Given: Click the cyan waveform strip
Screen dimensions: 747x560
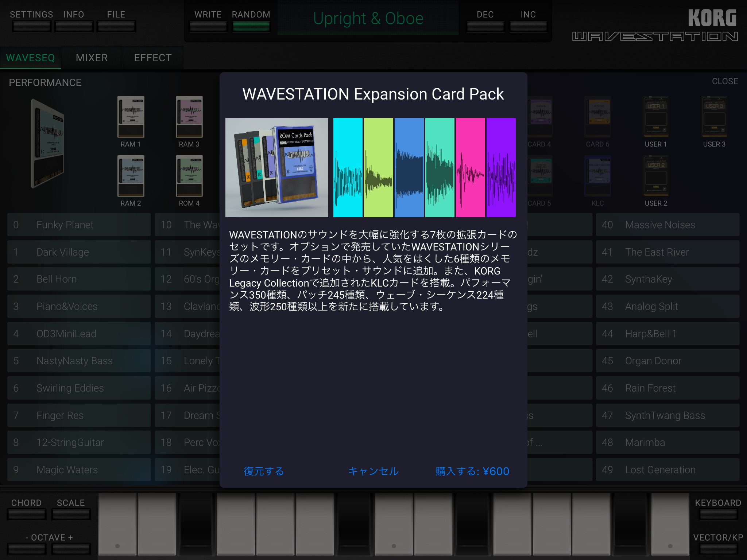Looking at the screenshot, I should click(348, 168).
